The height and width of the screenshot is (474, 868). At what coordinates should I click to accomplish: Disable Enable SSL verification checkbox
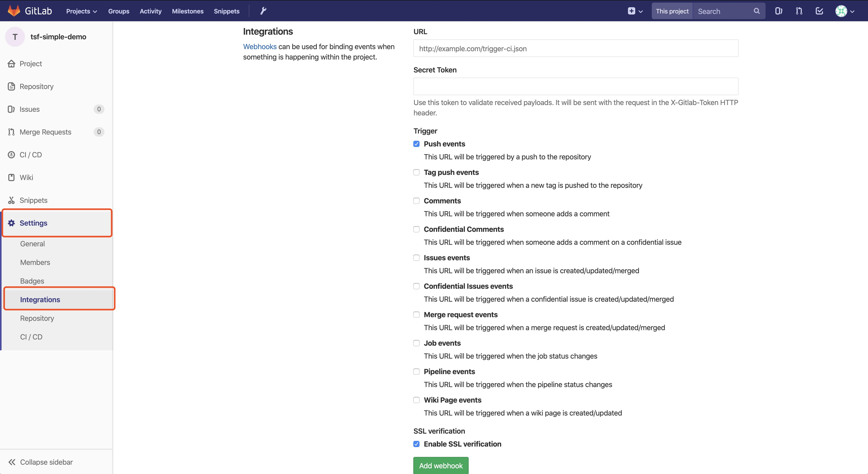(416, 444)
